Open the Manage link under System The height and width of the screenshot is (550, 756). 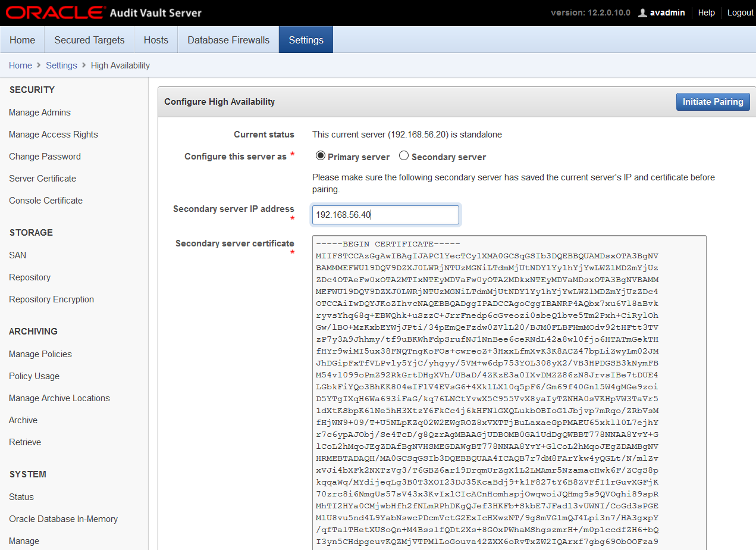click(x=24, y=541)
